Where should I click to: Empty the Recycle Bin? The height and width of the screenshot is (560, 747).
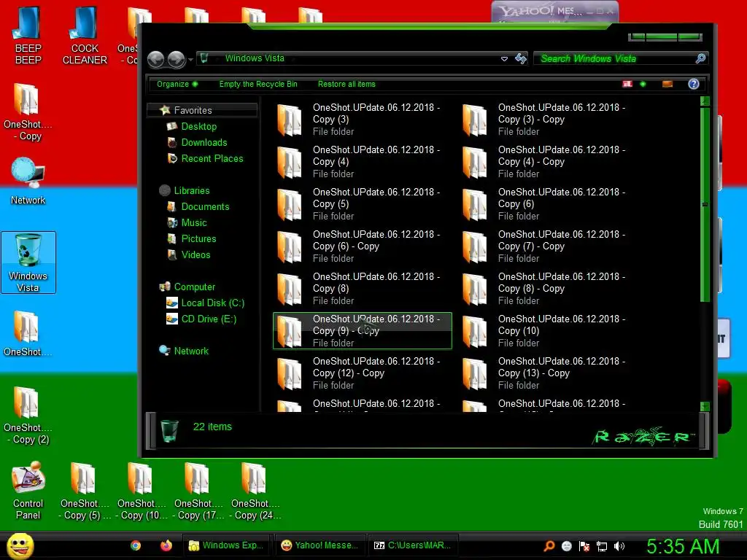tap(258, 85)
